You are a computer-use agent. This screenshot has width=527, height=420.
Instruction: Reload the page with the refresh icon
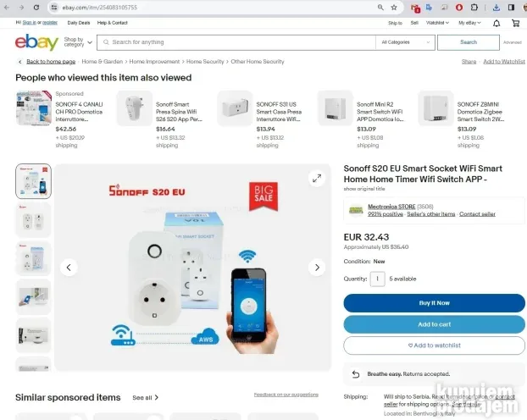pos(36,8)
